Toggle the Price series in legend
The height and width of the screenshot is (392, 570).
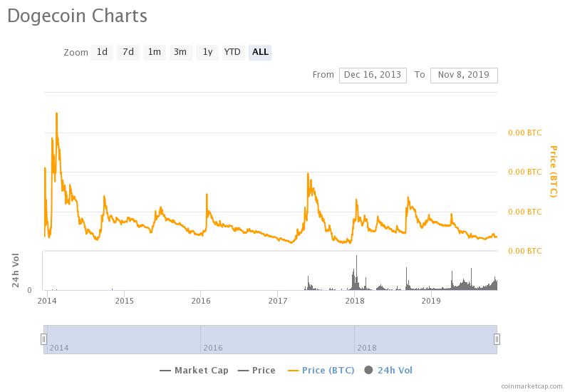[x=256, y=370]
